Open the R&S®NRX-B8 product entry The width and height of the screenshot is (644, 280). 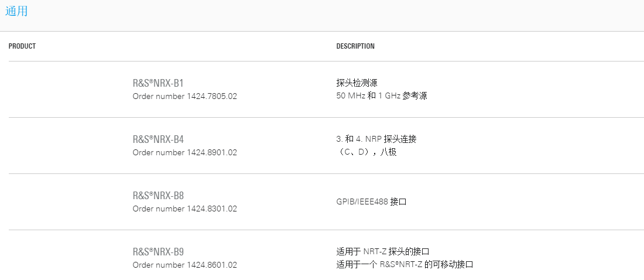pyautogui.click(x=158, y=196)
